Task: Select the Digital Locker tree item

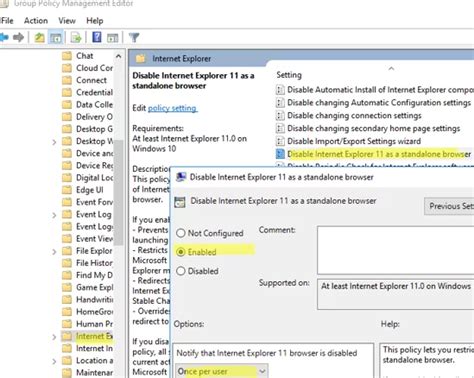Action: (x=94, y=177)
